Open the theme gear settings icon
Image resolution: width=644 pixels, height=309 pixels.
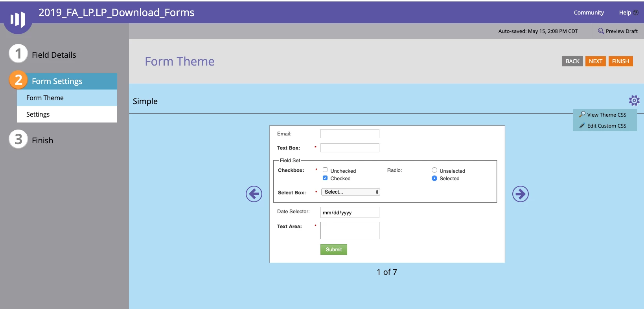coord(634,101)
